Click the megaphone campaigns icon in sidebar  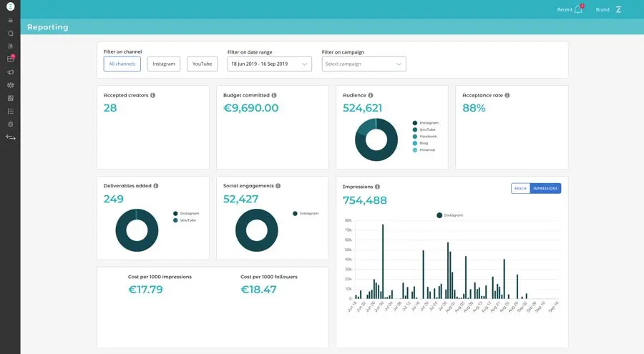pos(11,72)
